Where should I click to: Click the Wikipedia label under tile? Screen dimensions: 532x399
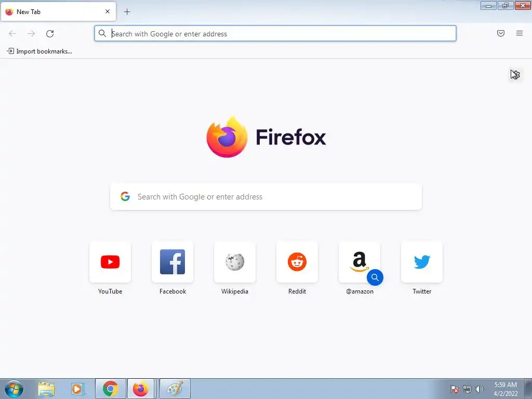(x=235, y=291)
